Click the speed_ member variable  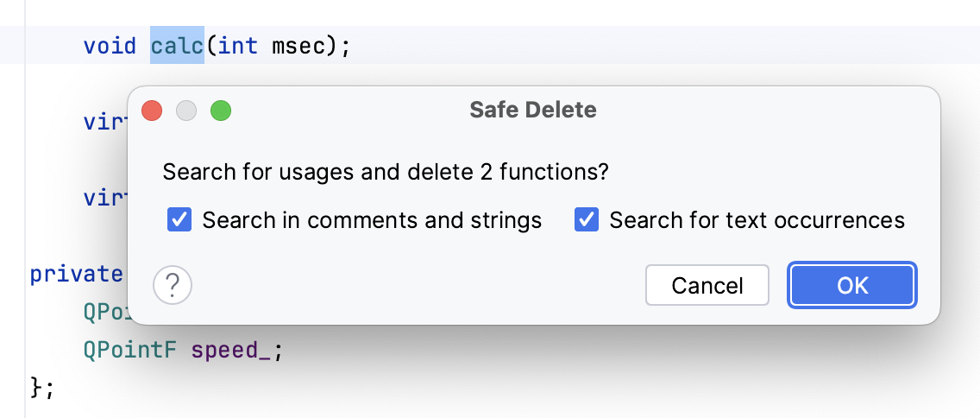point(233,351)
